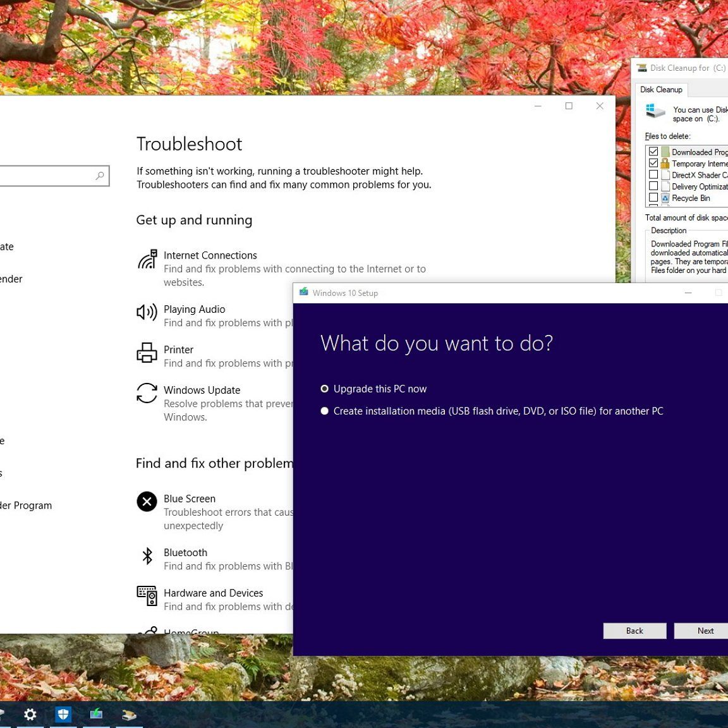728x728 pixels.
Task: Open the Blue Screen troubleshooter
Action: (x=214, y=512)
